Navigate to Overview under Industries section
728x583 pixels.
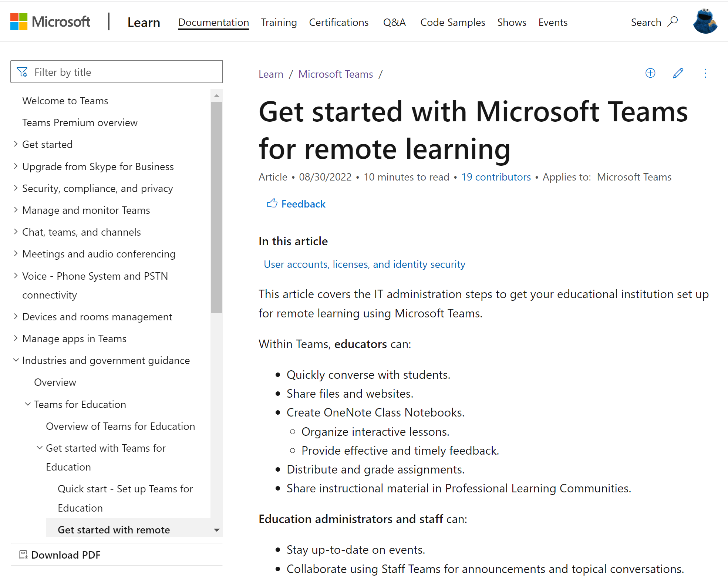(55, 382)
